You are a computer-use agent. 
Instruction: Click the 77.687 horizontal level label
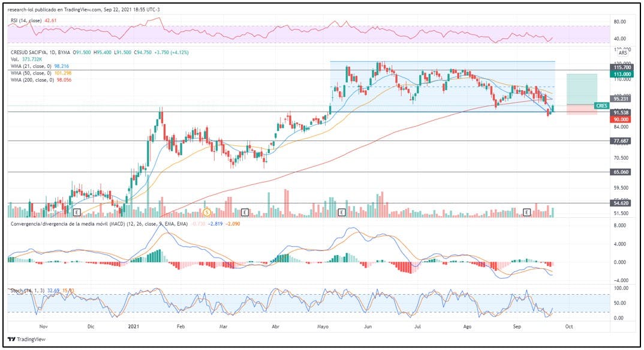point(621,140)
